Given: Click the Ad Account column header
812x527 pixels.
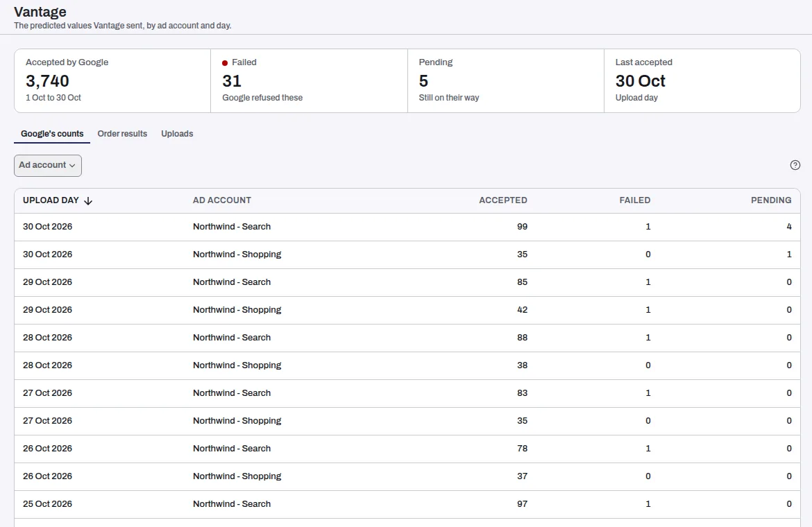Looking at the screenshot, I should pos(221,200).
